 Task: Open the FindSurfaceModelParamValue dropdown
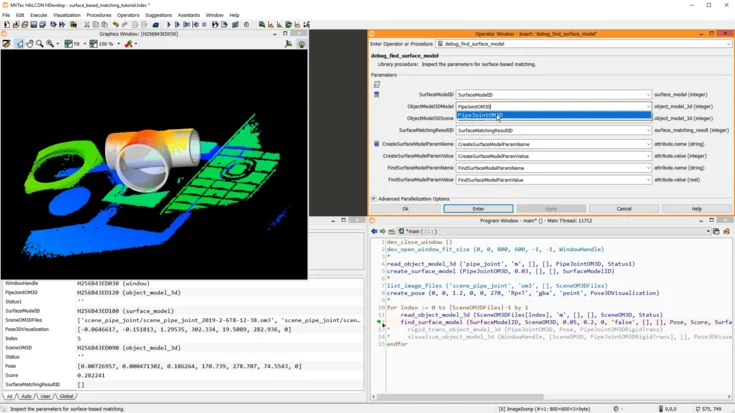(648, 180)
